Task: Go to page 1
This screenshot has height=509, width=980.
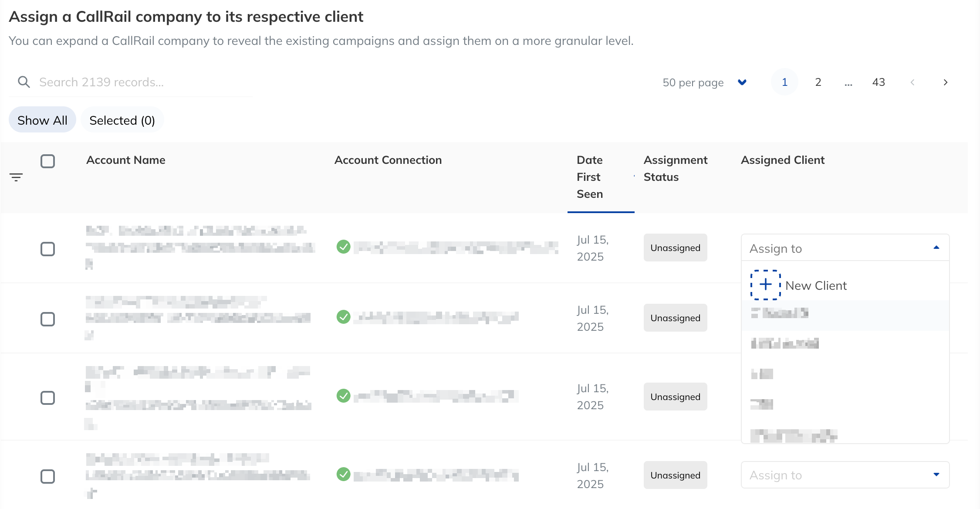Action: click(784, 82)
